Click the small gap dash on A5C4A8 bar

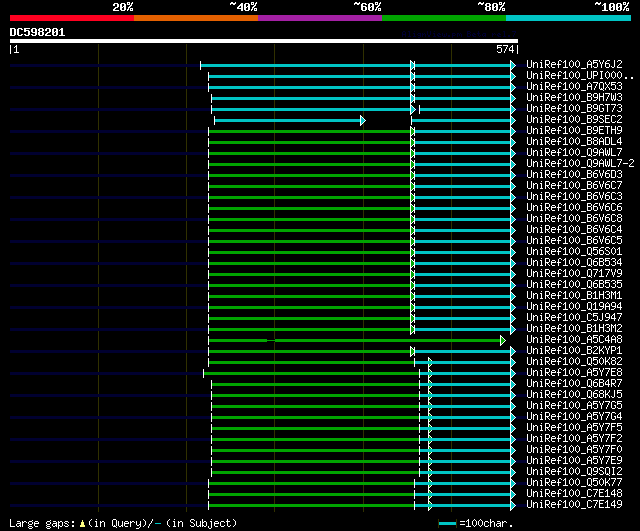[271, 340]
